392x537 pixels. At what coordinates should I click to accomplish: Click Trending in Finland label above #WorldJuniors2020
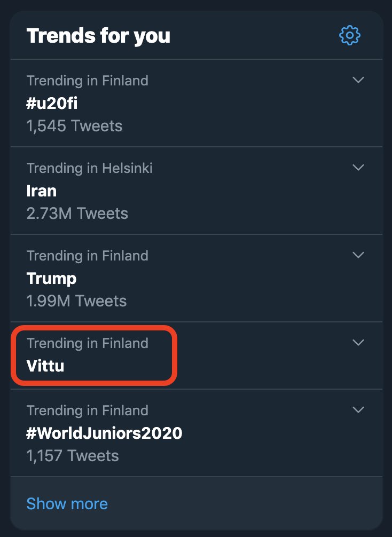[x=88, y=410]
